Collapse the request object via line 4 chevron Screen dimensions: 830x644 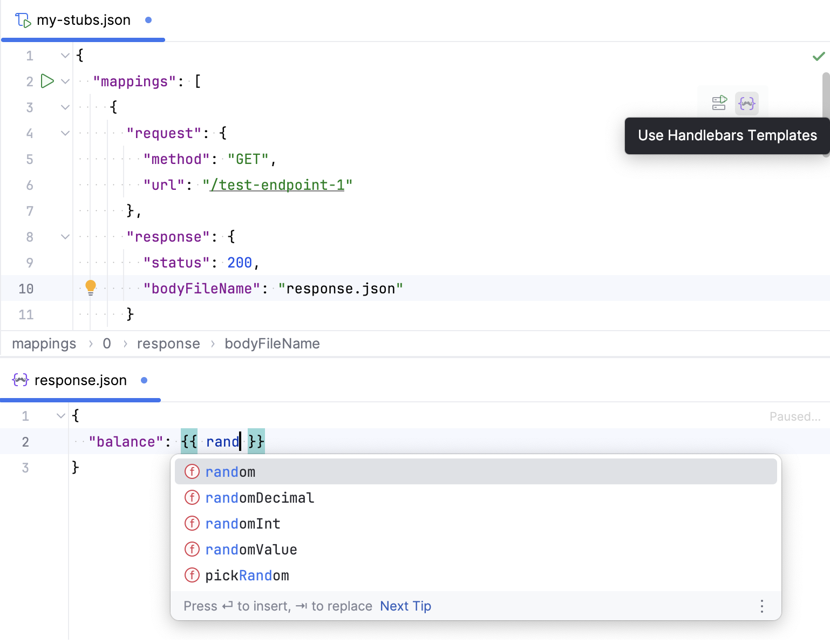(x=65, y=133)
